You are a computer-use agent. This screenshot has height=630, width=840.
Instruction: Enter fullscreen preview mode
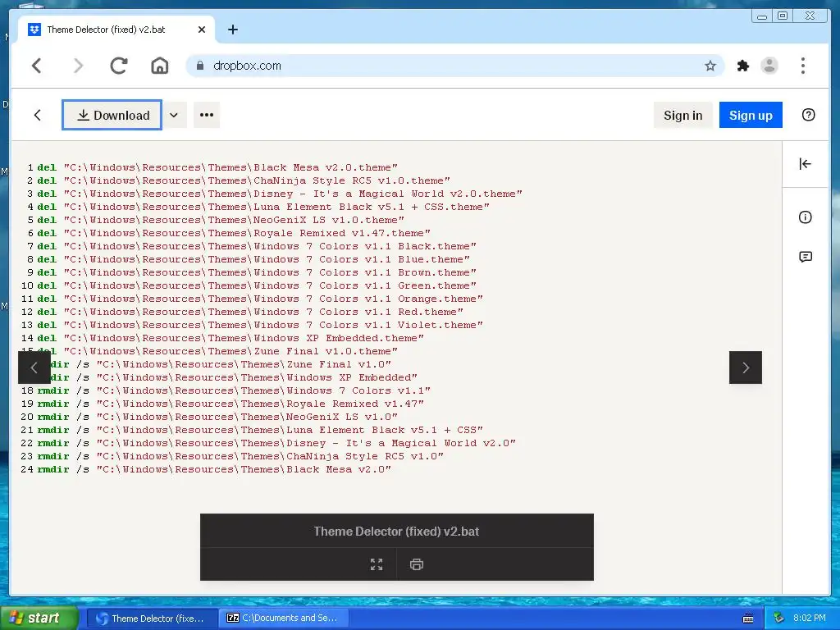(377, 564)
